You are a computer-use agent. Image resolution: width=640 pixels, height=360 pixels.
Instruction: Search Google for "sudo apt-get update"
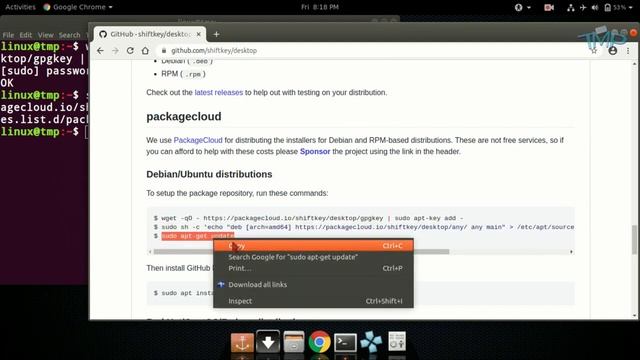(313, 257)
